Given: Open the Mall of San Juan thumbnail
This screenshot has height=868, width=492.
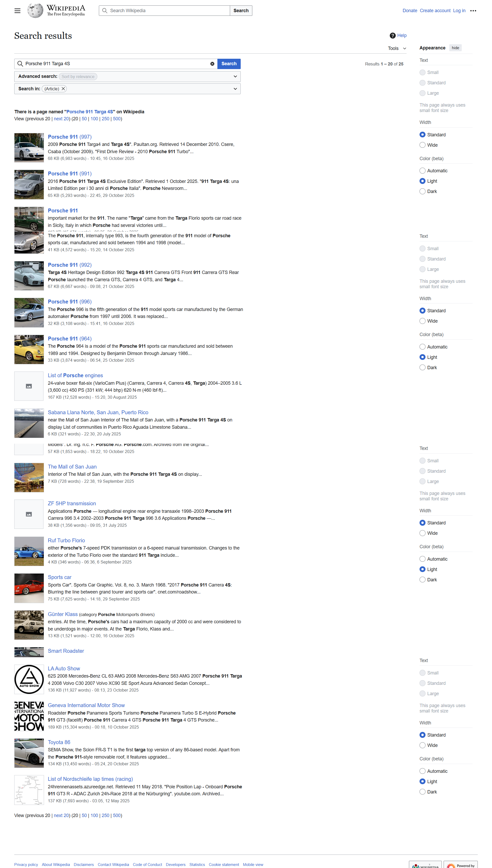Looking at the screenshot, I should [29, 478].
